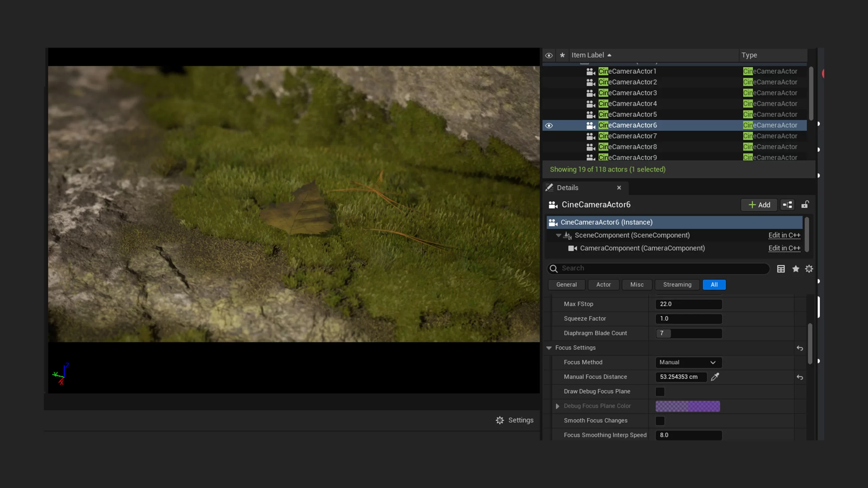Click the blueprint/add script icon beside Add

787,205
